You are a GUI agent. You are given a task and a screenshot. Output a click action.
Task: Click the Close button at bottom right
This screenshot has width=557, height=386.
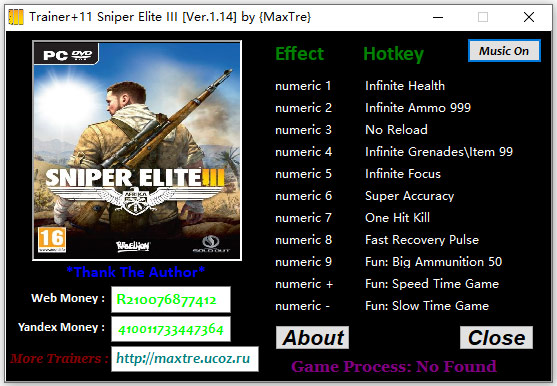click(496, 338)
